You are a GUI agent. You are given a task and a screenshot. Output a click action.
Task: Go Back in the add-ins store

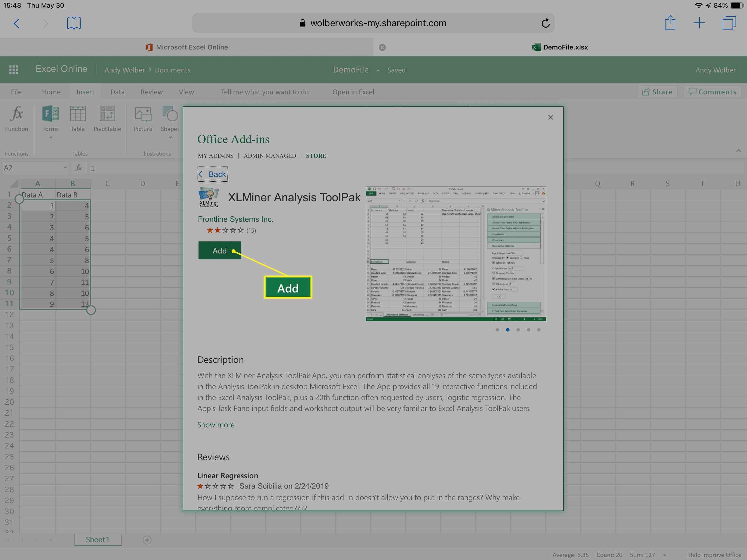click(x=212, y=174)
